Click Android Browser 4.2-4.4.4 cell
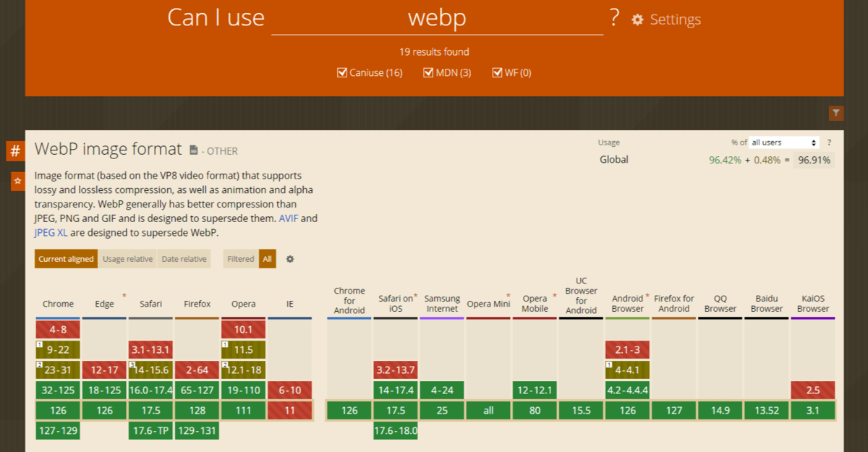868x452 pixels. (x=628, y=391)
